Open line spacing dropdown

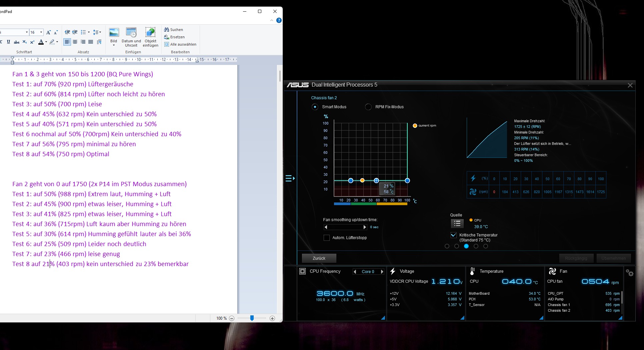[97, 32]
